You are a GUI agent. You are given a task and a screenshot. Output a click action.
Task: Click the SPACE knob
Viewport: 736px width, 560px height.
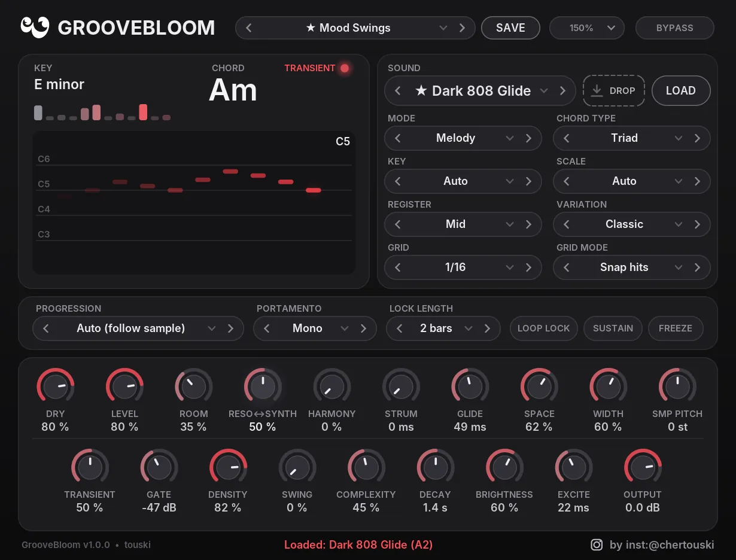[x=539, y=386]
